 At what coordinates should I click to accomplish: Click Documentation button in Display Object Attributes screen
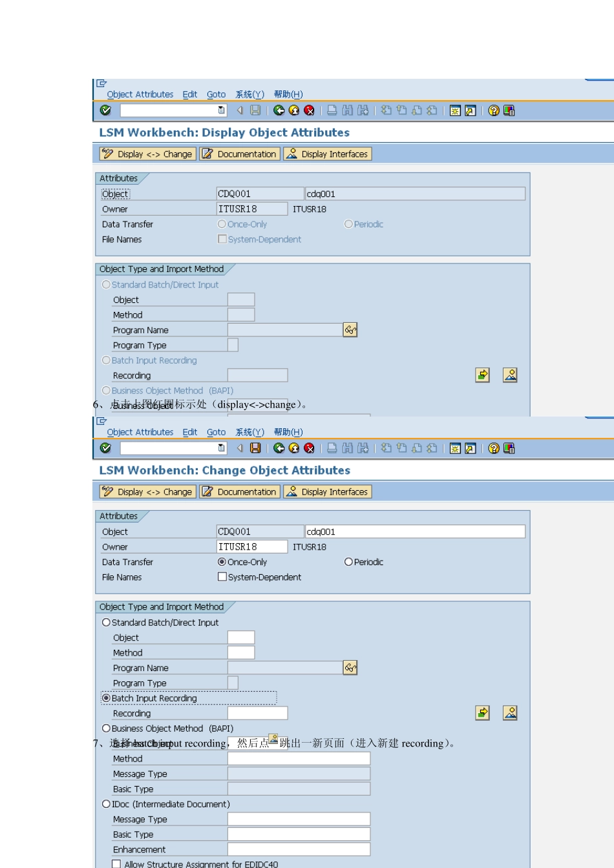tap(240, 154)
